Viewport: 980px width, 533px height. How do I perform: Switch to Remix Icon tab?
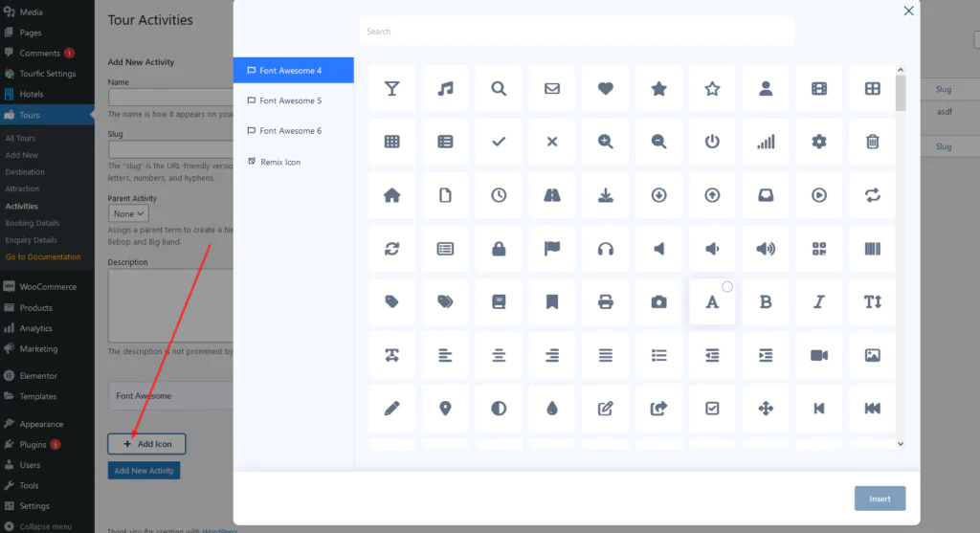(293, 162)
